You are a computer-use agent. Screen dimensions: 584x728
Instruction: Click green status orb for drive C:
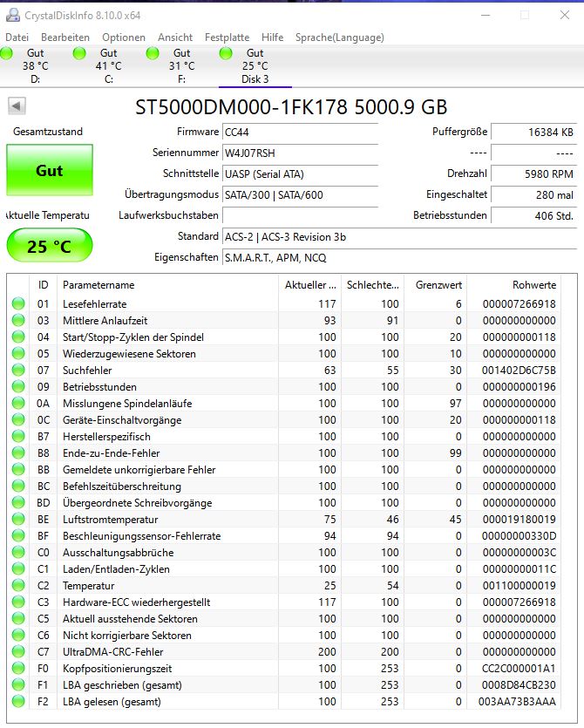pyautogui.click(x=80, y=53)
